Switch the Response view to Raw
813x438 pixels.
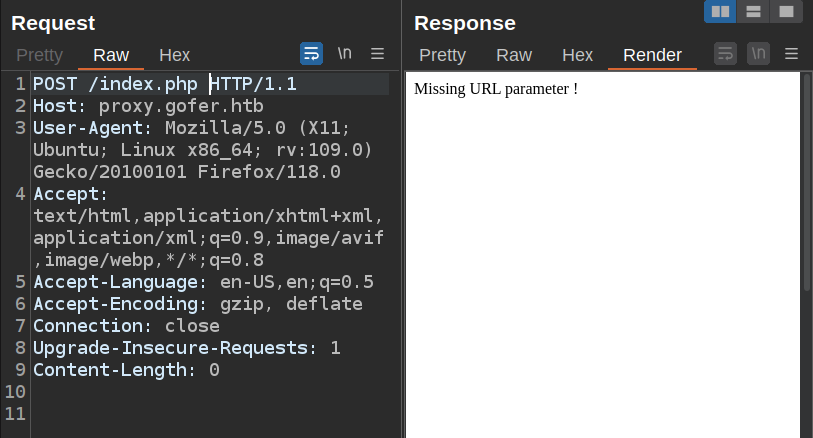514,55
